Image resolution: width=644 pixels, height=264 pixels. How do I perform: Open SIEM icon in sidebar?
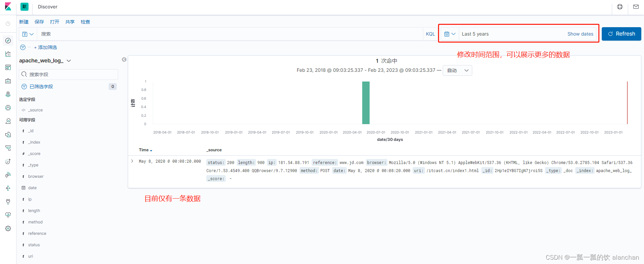tap(8, 175)
